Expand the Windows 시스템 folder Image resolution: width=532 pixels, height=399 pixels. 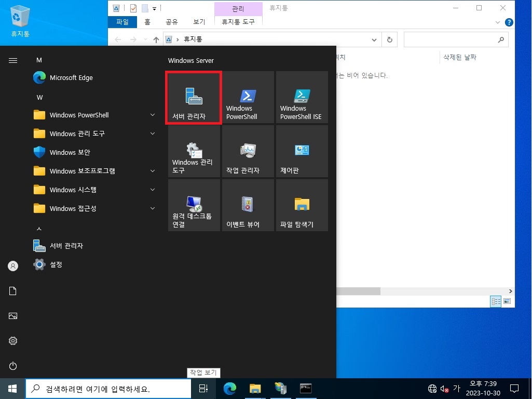click(x=95, y=190)
